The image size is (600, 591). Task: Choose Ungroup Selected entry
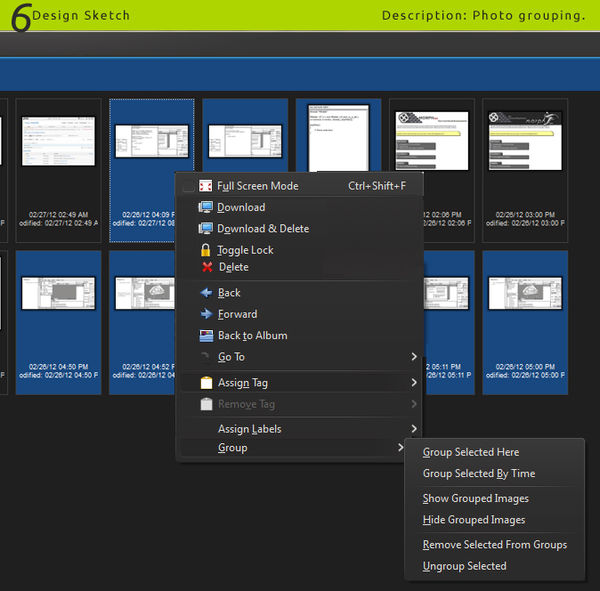click(464, 566)
